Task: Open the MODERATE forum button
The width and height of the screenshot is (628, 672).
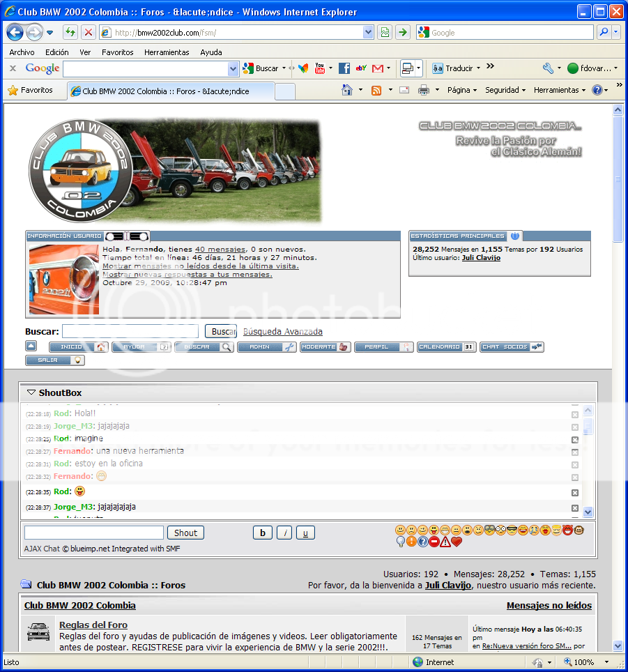Action: (x=325, y=346)
